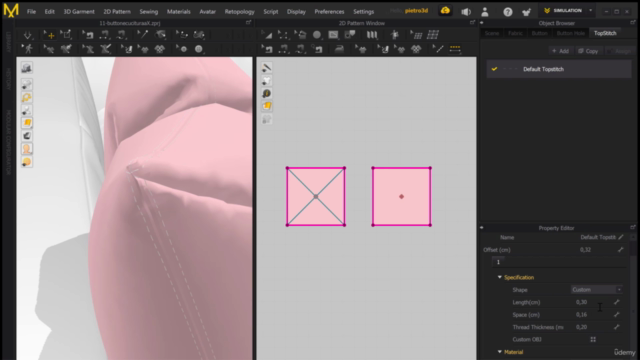This screenshot has width=640, height=360.
Task: Select the Check Sewing Length magnifier tool
Action: (317, 49)
